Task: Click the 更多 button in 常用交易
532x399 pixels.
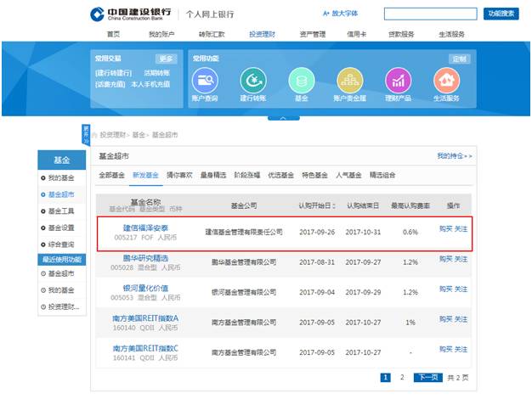Action: [167, 59]
